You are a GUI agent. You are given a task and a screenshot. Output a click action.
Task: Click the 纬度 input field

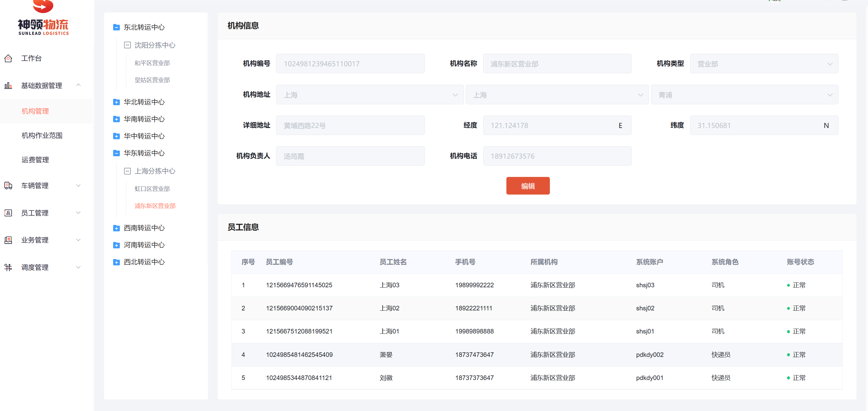(x=764, y=125)
